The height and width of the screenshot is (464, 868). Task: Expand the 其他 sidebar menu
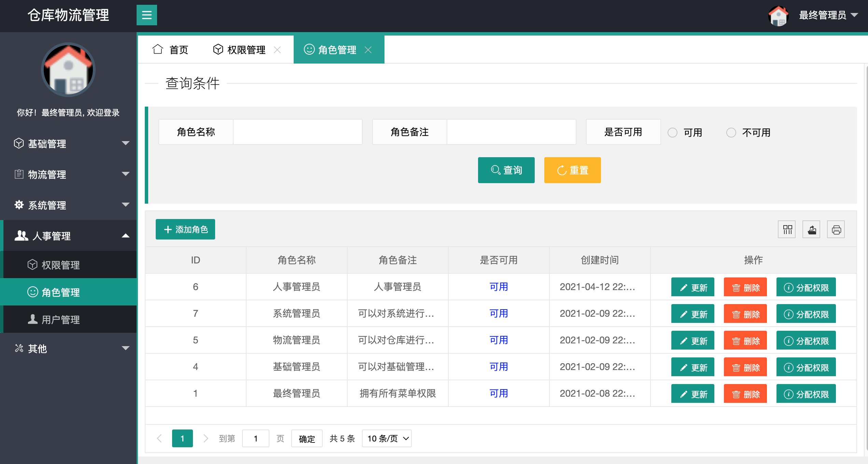[68, 348]
